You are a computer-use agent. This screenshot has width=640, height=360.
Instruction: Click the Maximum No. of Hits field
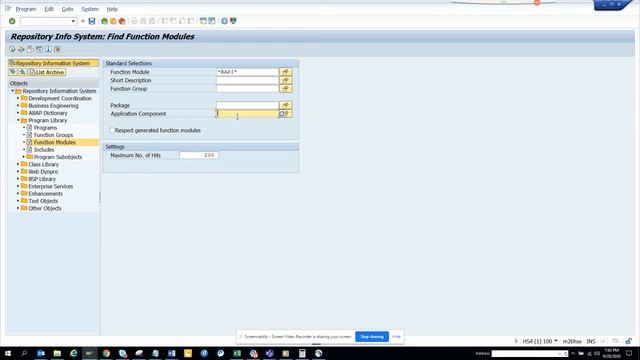[x=199, y=155]
